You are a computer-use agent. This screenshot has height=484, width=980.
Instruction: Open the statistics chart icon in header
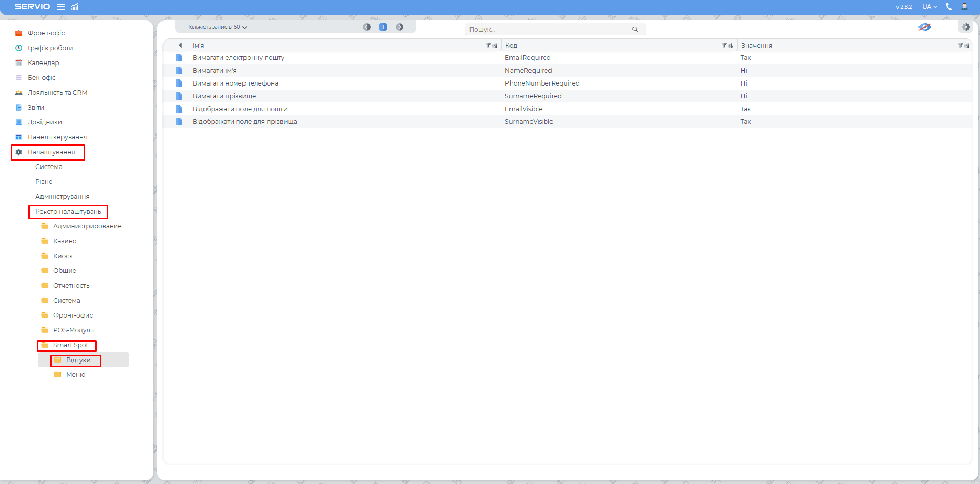pos(75,7)
